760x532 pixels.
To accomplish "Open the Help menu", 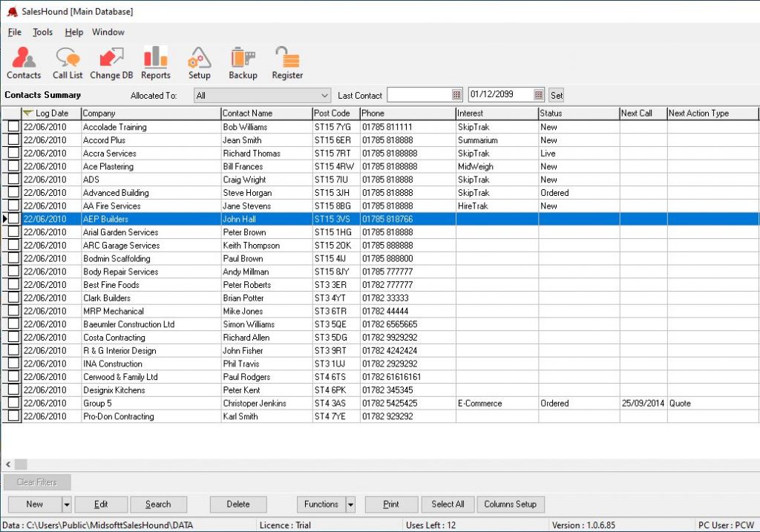I will (x=73, y=32).
